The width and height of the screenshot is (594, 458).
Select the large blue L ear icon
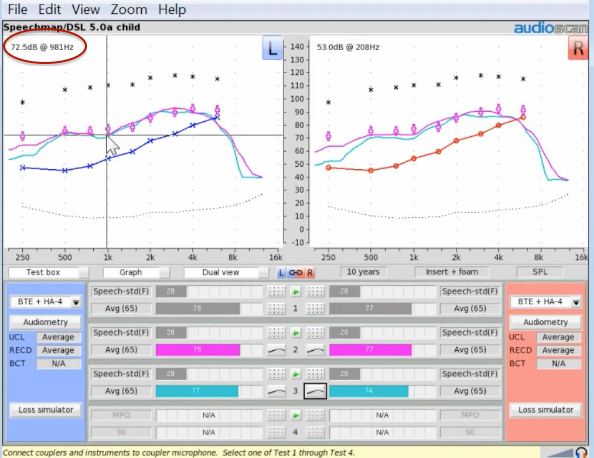(x=272, y=48)
